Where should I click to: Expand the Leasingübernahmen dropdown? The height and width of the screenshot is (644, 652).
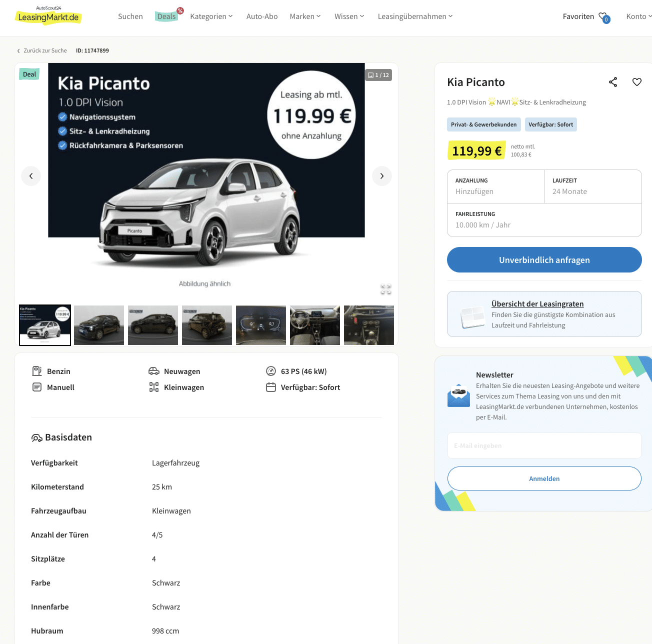click(415, 16)
